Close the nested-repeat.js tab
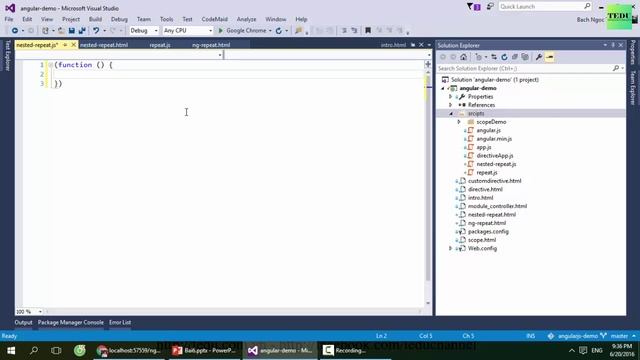Image resolution: width=640 pixels, height=360 pixels. [73, 44]
